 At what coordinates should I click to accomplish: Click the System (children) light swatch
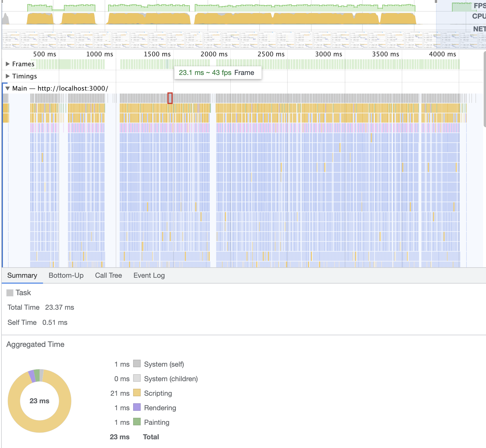click(137, 378)
